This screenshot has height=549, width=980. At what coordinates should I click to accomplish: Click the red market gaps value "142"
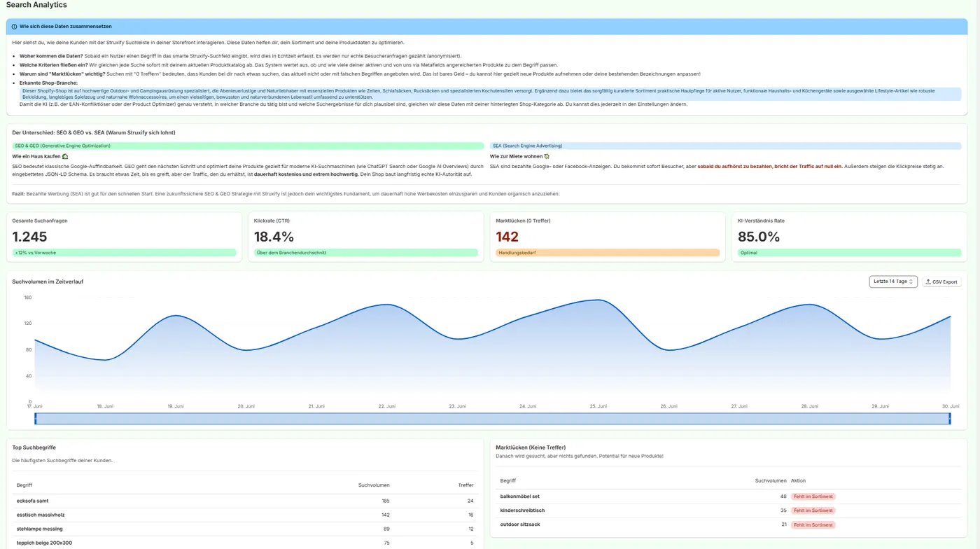(x=507, y=237)
